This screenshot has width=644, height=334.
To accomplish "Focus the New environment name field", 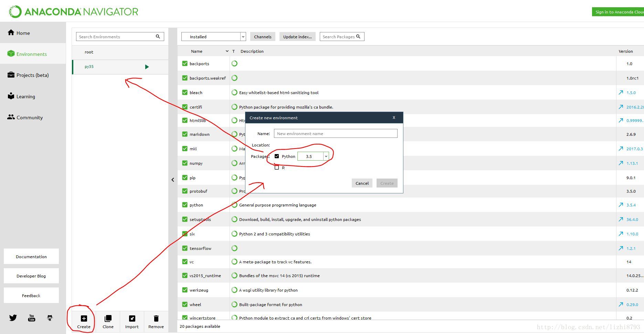I will tap(336, 133).
